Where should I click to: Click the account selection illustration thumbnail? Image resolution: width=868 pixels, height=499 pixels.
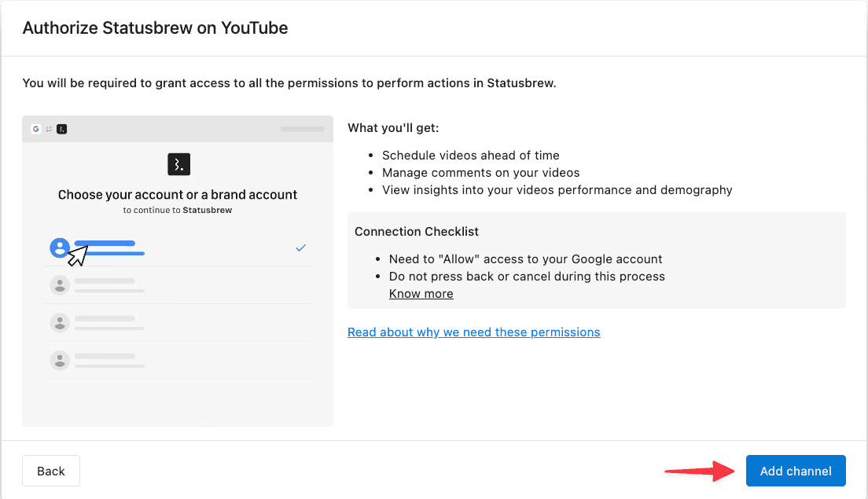pyautogui.click(x=178, y=271)
